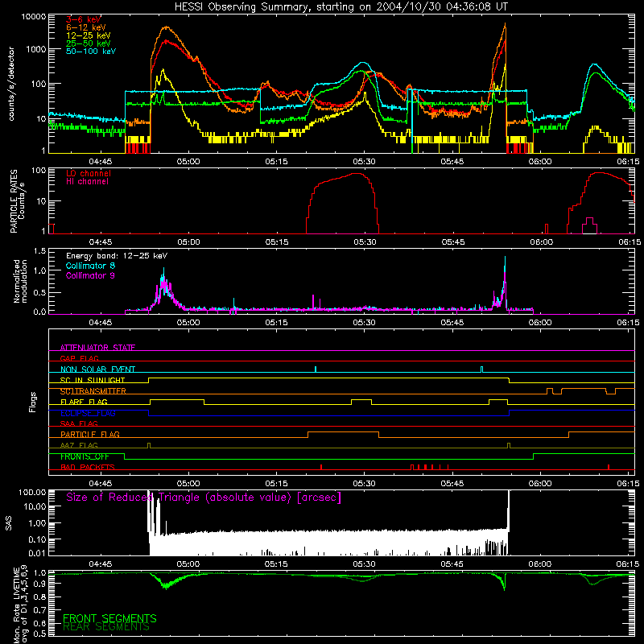The height and width of the screenshot is (644, 644).
Task: Click the LO channel legend entry
Action: (x=89, y=173)
